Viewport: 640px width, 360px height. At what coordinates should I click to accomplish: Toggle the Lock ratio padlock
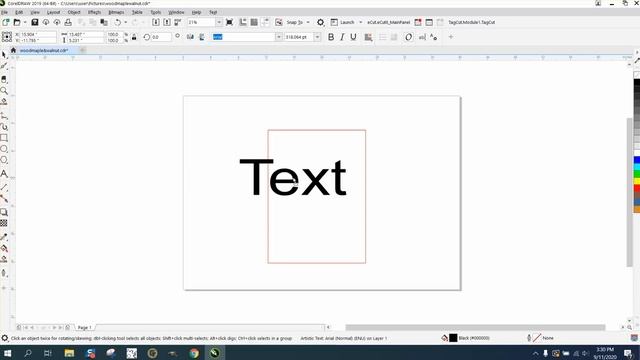pos(134,37)
